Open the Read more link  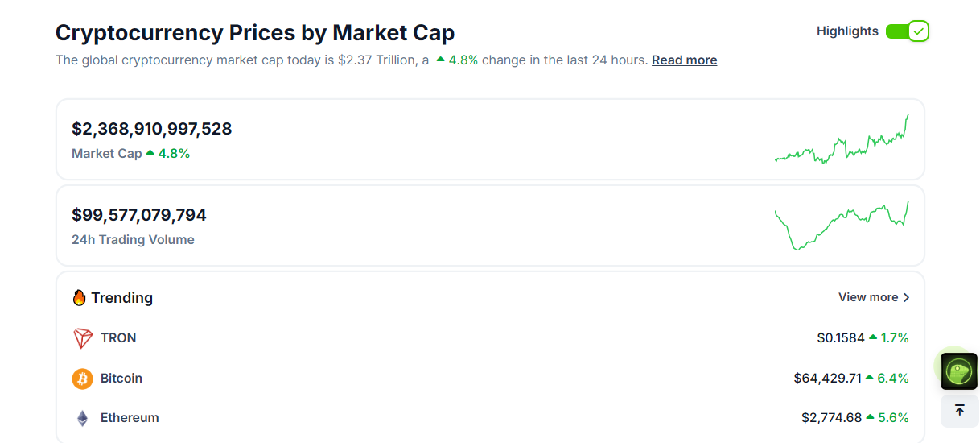click(684, 60)
